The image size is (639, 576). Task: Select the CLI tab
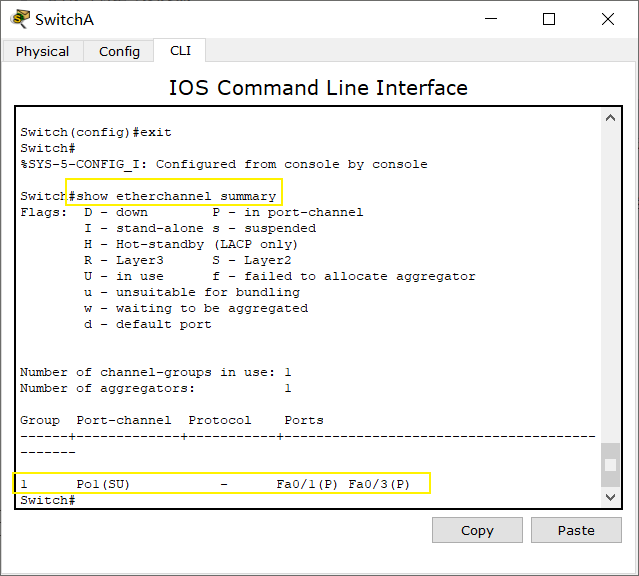pos(180,51)
